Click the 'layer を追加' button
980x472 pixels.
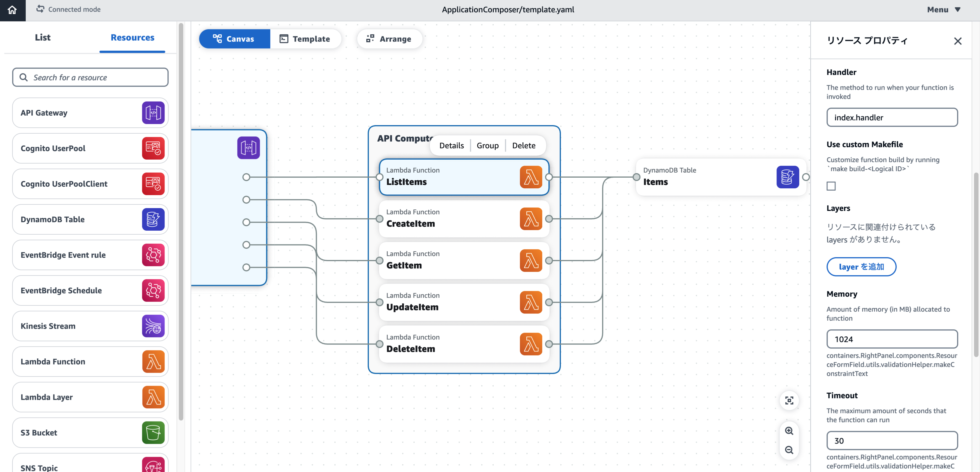[861, 267]
